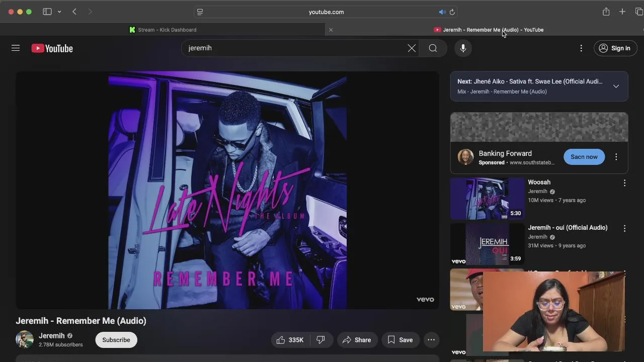Image resolution: width=644 pixels, height=362 pixels.
Task: Open more actions ellipsis under the video
Action: 431,340
